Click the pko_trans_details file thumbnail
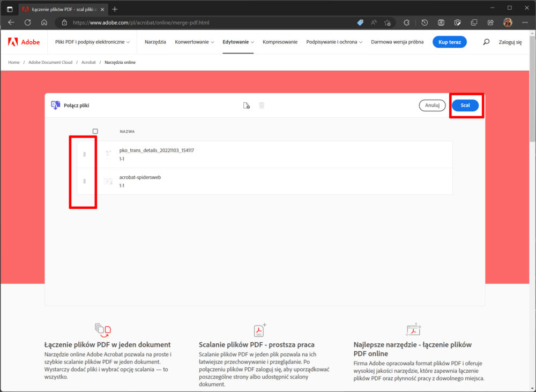The height and width of the screenshot is (392, 536). (108, 154)
